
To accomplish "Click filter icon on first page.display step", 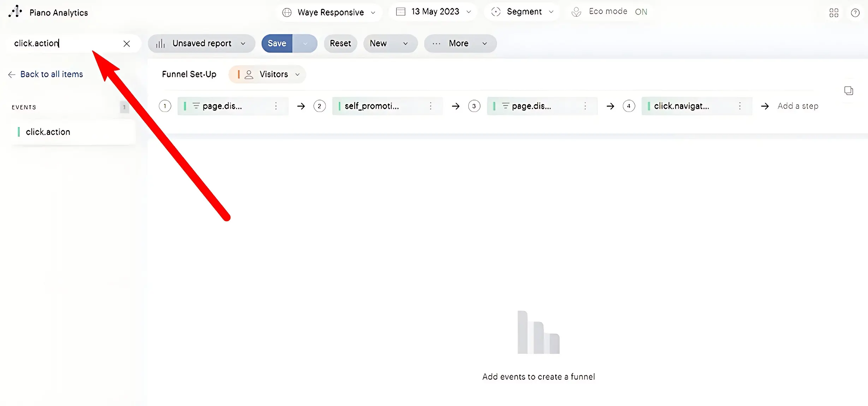I will [x=196, y=106].
